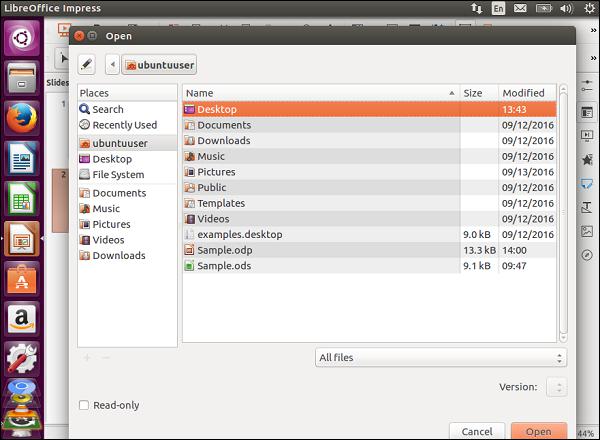The width and height of the screenshot is (600, 440).
Task: Open Ubuntu Software Center icon
Action: 21,280
